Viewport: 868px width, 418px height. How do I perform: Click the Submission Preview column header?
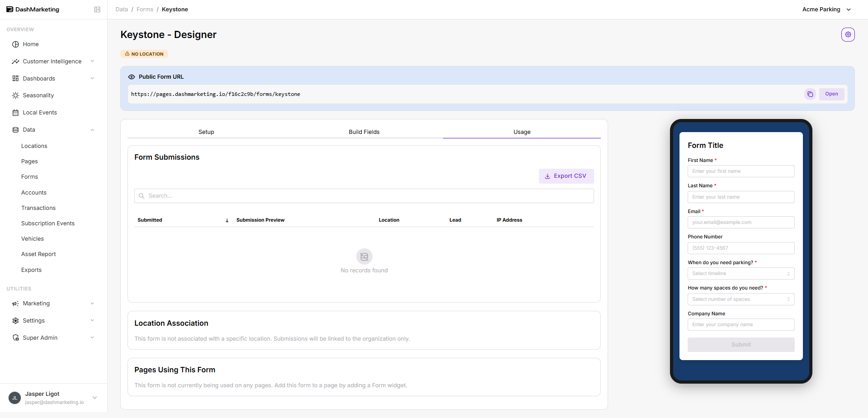(260, 220)
